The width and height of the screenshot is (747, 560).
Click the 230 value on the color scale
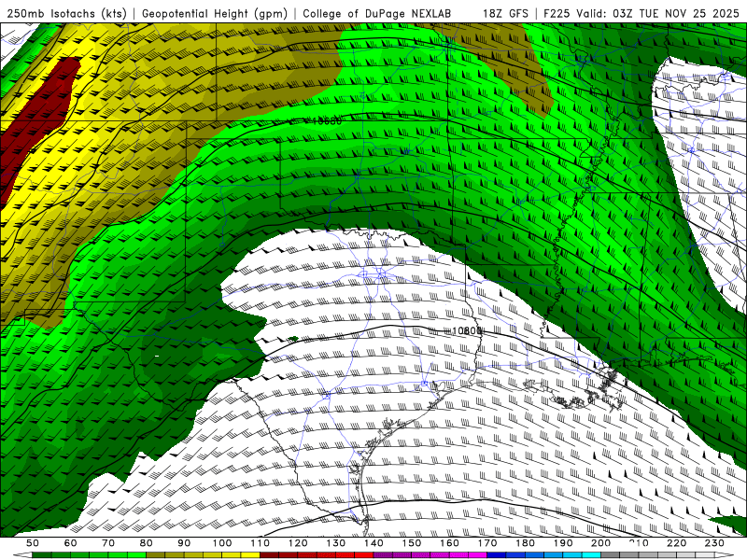(714, 543)
